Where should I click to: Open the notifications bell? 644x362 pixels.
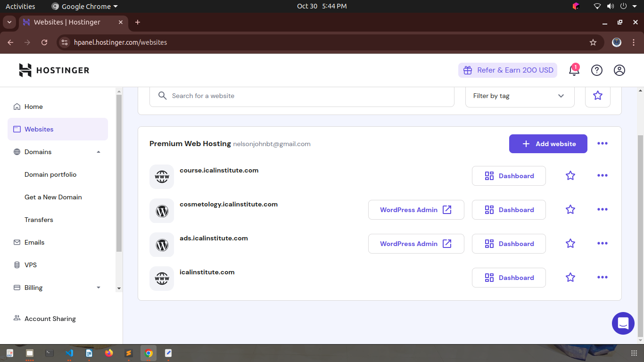tap(574, 70)
